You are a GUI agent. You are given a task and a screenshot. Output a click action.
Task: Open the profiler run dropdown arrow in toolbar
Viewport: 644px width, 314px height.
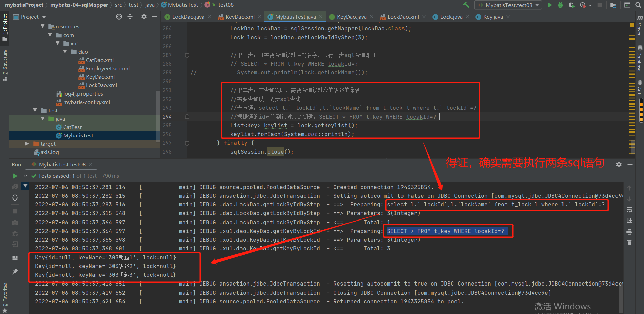point(590,5)
